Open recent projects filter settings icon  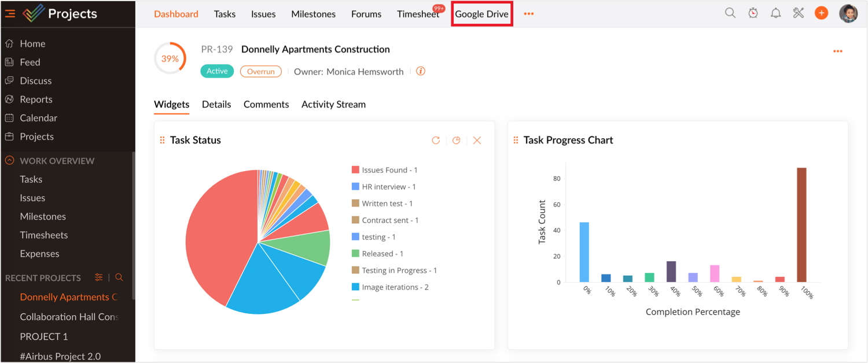coord(99,277)
